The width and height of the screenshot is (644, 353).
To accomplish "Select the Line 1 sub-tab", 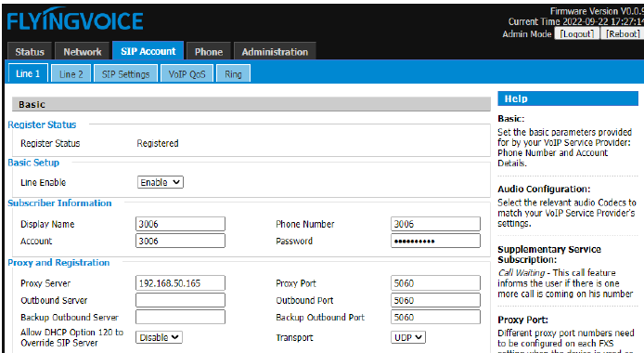I will point(28,73).
